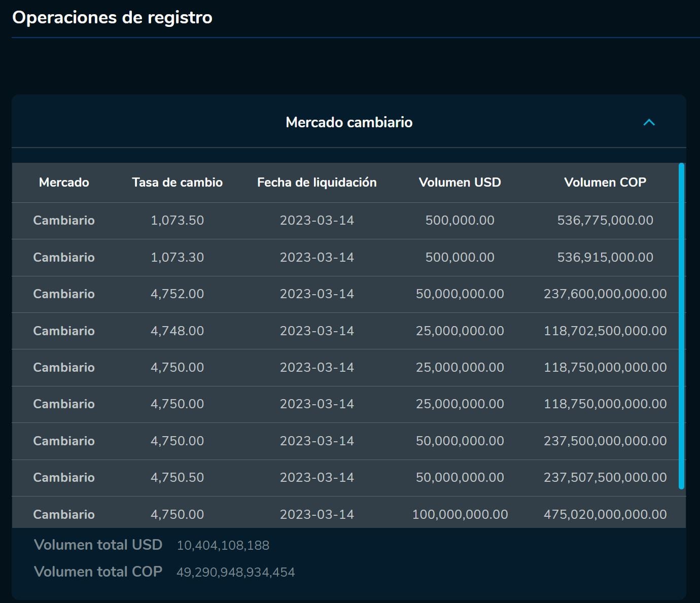Select the Volumen USD column header

pos(460,183)
